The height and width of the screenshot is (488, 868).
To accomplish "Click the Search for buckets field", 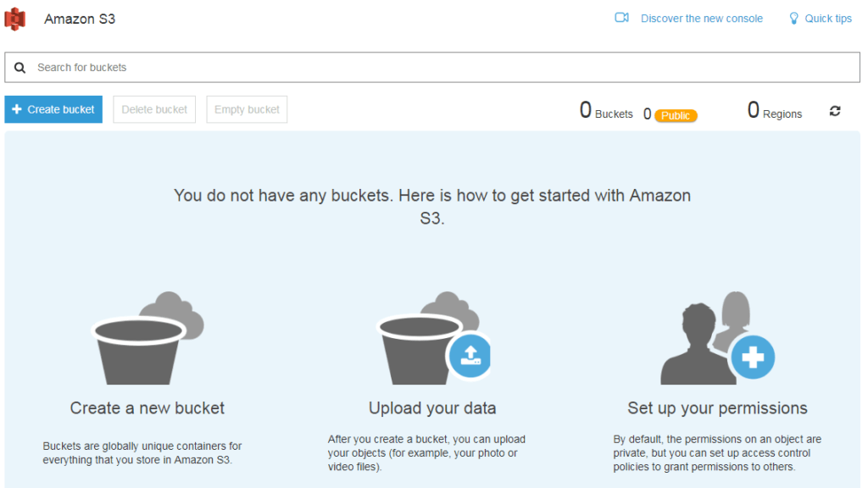I will (x=339, y=67).
